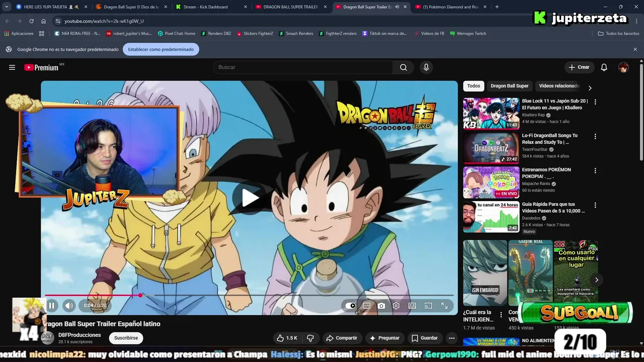The image size is (644, 362).
Task: Run the search with the magnifier button
Action: coord(404,67)
